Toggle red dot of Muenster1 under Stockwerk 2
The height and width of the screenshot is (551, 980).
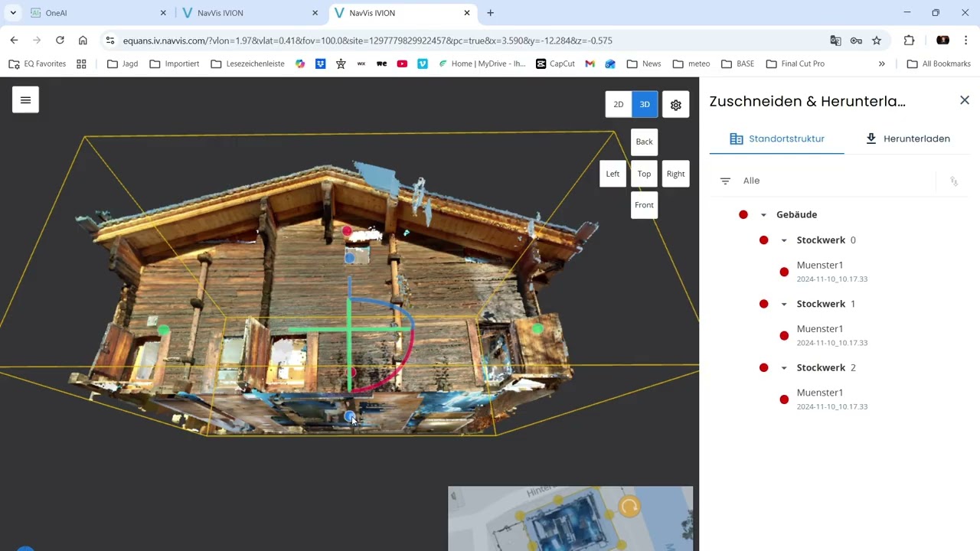point(784,399)
